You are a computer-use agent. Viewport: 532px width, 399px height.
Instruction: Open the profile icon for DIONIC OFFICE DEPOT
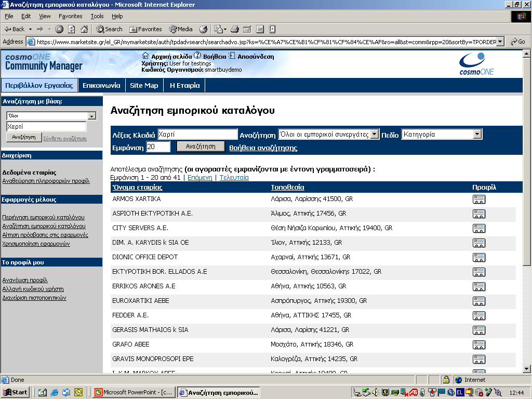pyautogui.click(x=478, y=258)
